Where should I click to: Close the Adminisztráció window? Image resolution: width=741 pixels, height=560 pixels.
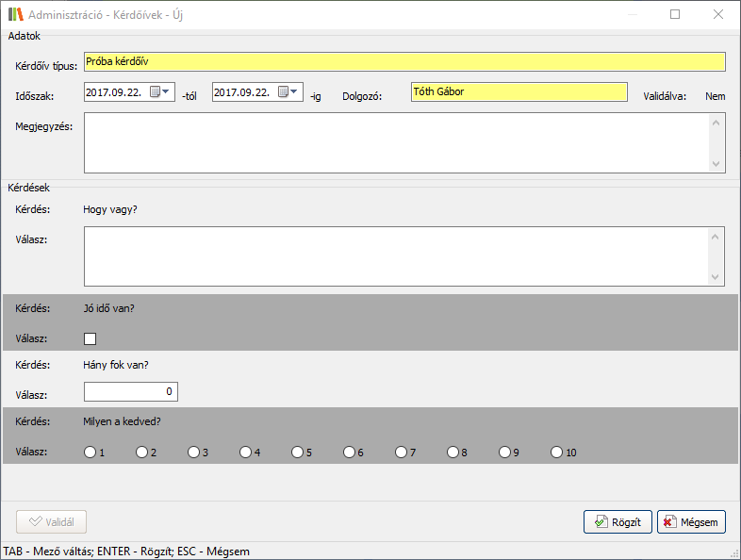[718, 15]
